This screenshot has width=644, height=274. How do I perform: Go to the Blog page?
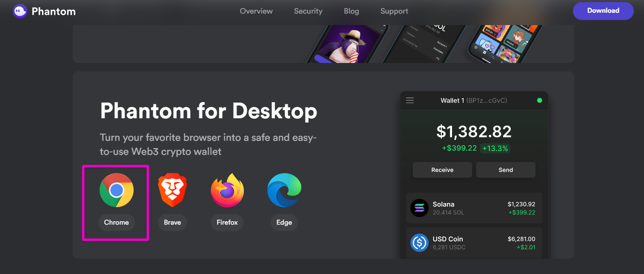coord(352,11)
